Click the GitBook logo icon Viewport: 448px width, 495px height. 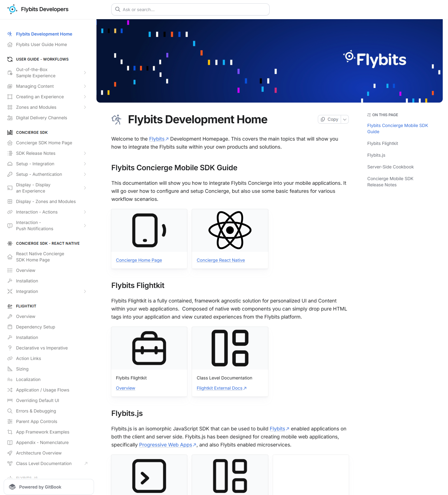tap(12, 487)
